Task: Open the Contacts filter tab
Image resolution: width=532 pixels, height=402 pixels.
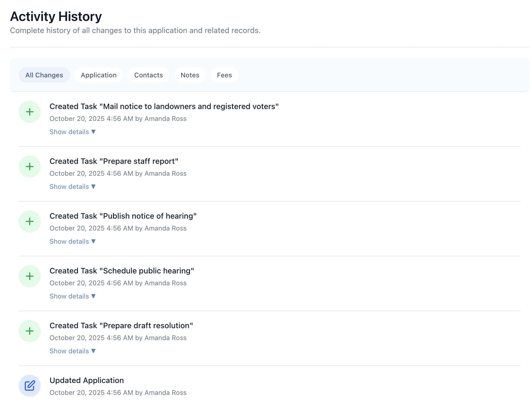Action: tap(149, 75)
